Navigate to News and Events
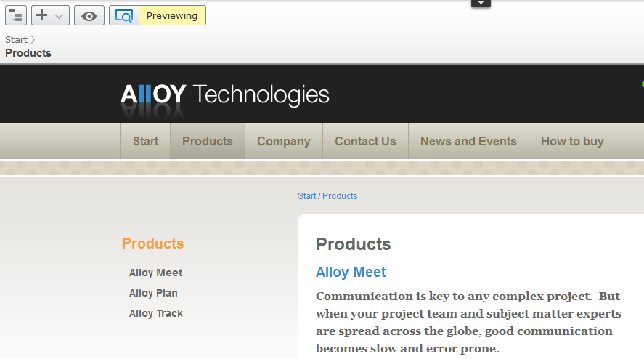644x359 pixels. pos(468,141)
